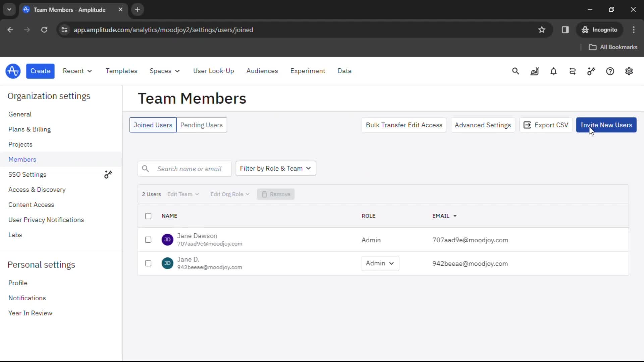The height and width of the screenshot is (362, 644).
Task: Click the Amplitude home icon
Action: click(x=13, y=71)
